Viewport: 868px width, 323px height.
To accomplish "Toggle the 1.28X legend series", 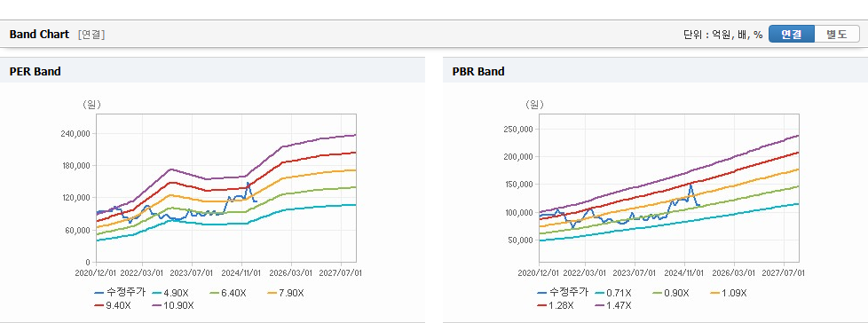I will pos(556,305).
